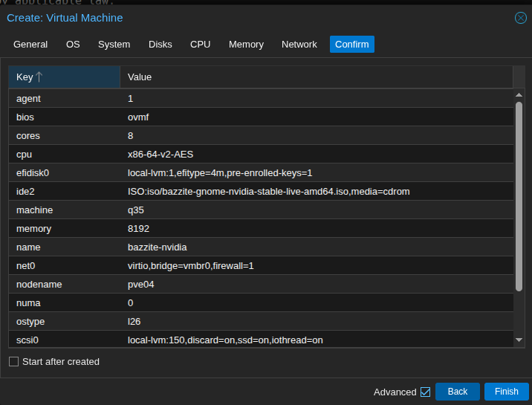Select the ide2 ISO row
This screenshot has height=405, width=532.
click(x=260, y=192)
